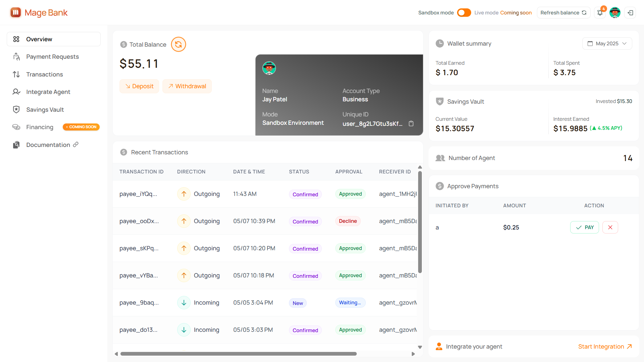The image size is (644, 362).
Task: Select the Financing sidebar item
Action: click(54, 127)
